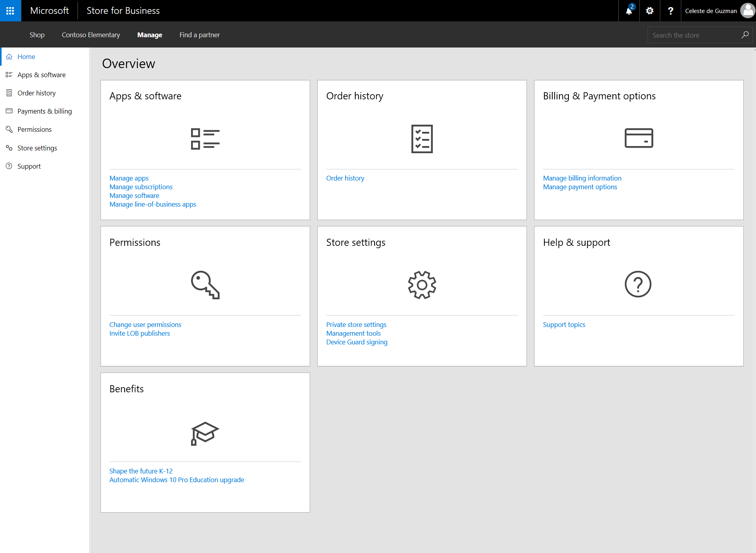The image size is (756, 553).
Task: Open Shape the future K-12 link
Action: coord(141,471)
